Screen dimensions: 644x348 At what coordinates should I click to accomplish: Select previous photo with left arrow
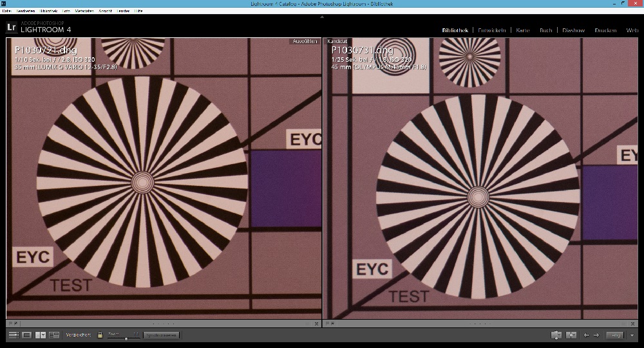pos(587,335)
